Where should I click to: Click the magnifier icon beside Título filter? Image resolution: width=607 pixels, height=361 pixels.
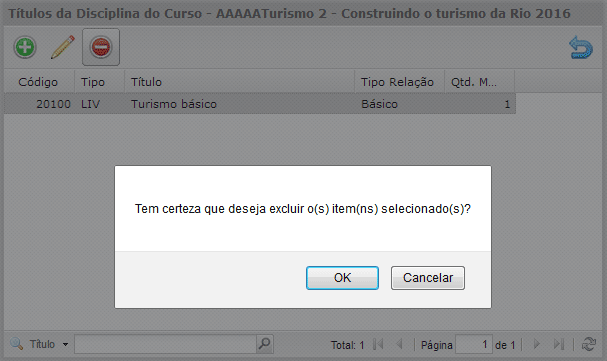pos(17,344)
